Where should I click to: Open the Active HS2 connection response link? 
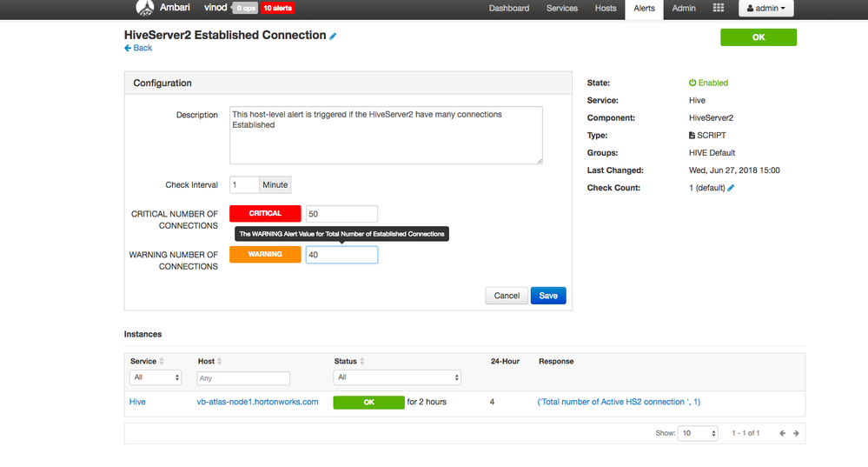tap(619, 402)
